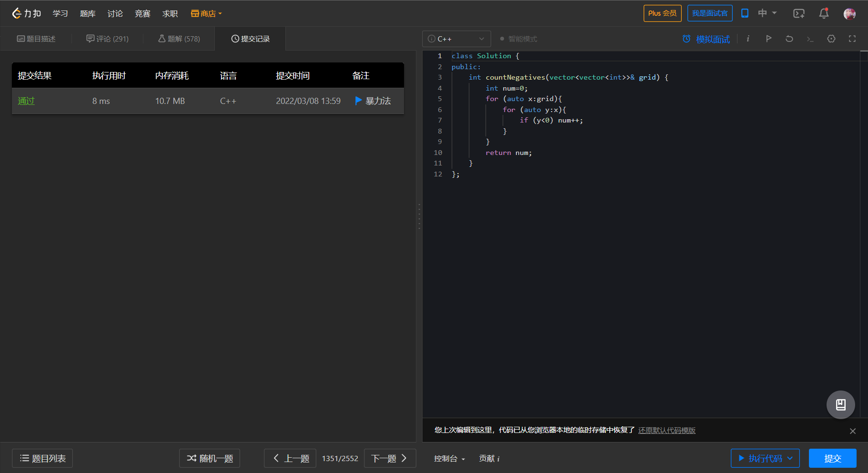This screenshot has width=868, height=473.
Task: Click the 还原默认代码模版 link
Action: tap(666, 431)
